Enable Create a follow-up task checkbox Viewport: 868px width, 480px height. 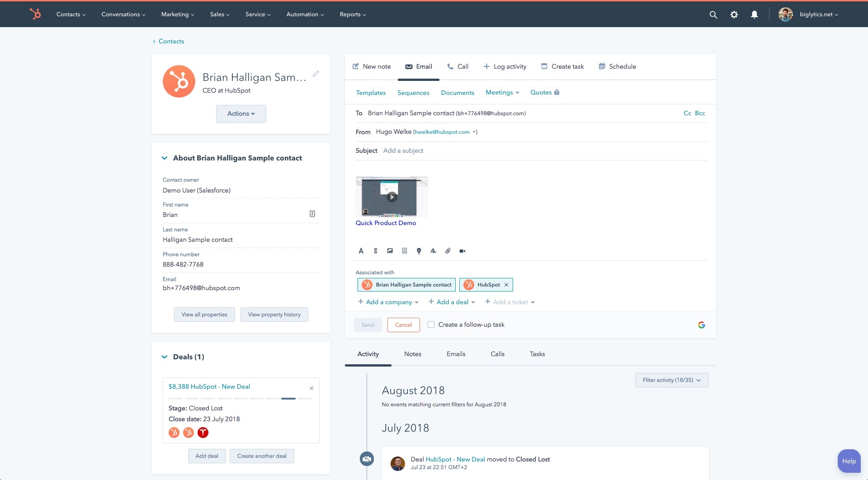point(431,325)
